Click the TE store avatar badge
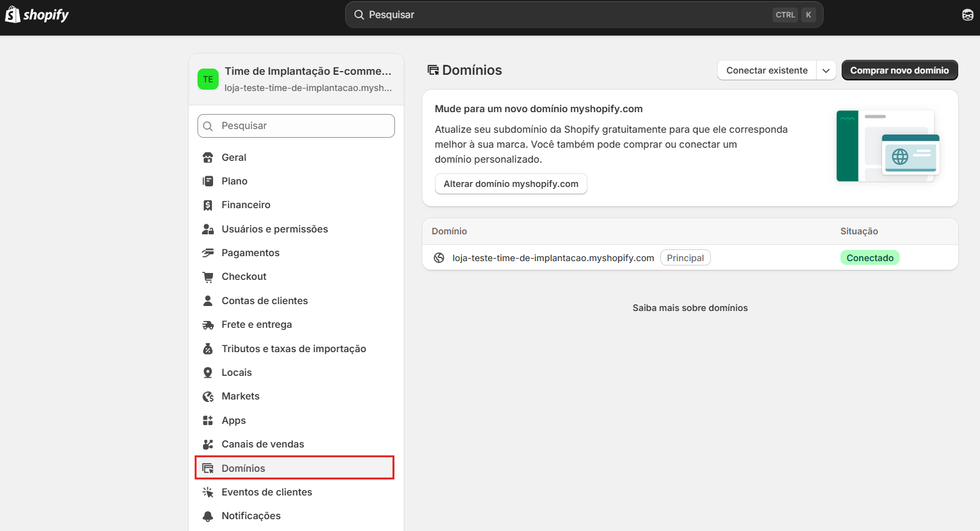This screenshot has height=531, width=980. (208, 79)
